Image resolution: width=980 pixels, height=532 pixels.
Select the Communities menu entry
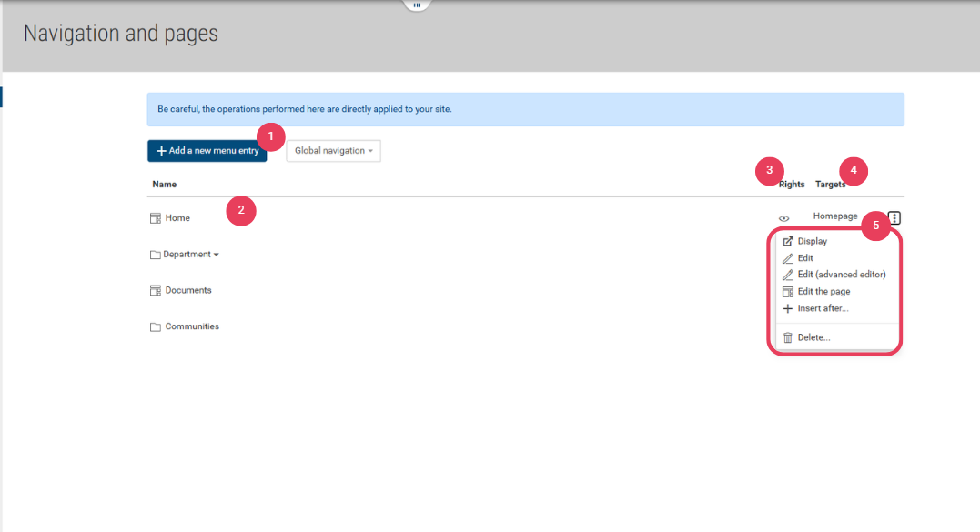[192, 326]
